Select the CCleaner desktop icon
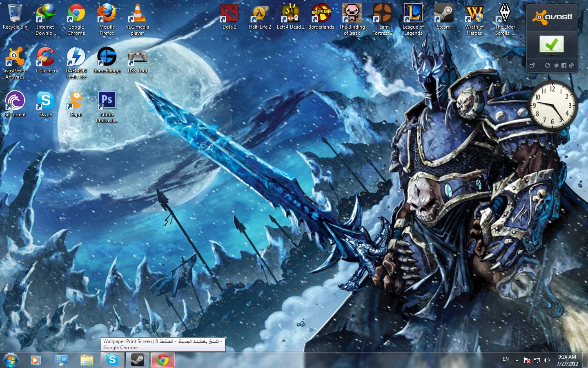Image resolution: width=588 pixels, height=368 pixels. click(45, 61)
